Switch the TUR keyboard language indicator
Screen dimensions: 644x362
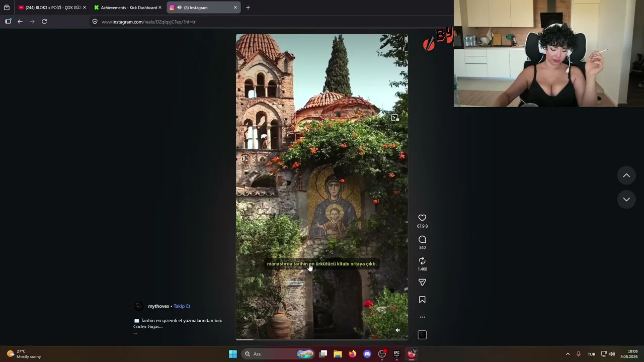click(x=591, y=354)
